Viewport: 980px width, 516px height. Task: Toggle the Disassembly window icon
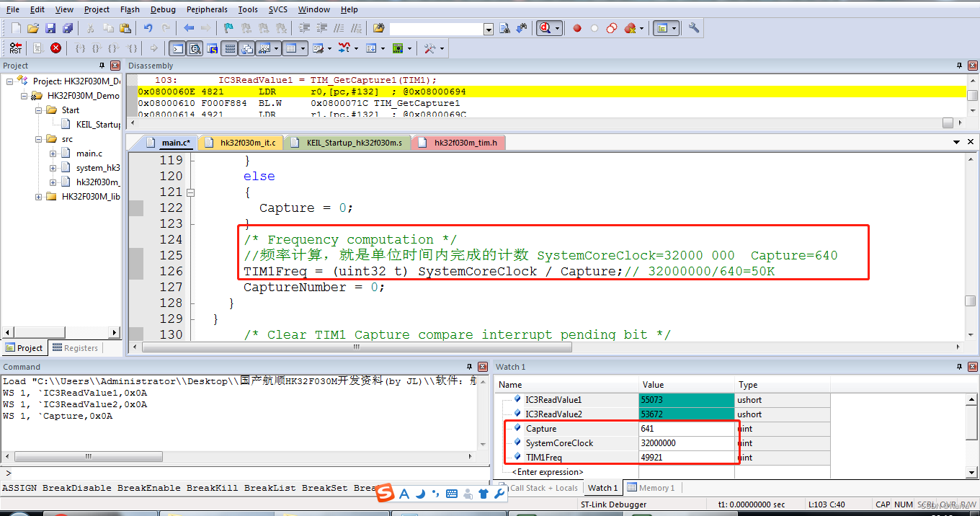click(x=195, y=48)
